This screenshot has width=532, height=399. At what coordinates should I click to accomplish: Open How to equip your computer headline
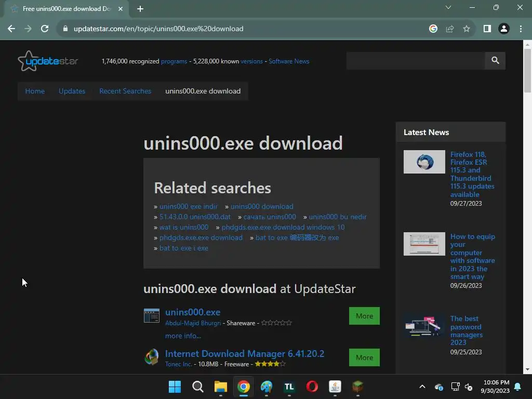[x=473, y=257]
